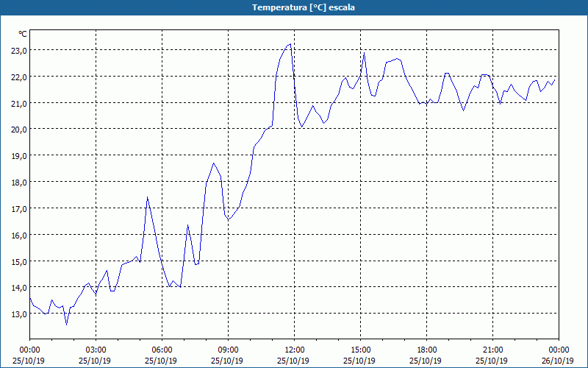This screenshot has width=588, height=368.
Task: Select the 16,0 y-axis label
Action: tap(18, 235)
